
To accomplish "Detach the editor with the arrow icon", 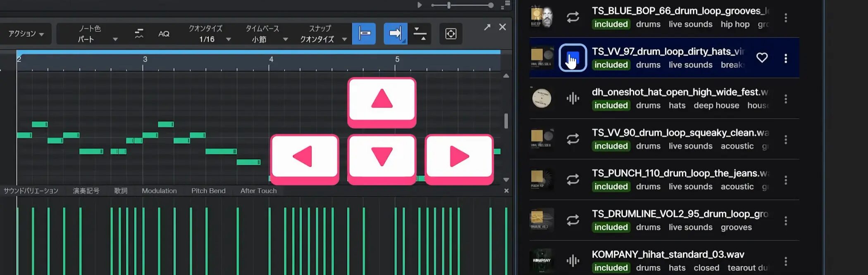I will point(487,27).
